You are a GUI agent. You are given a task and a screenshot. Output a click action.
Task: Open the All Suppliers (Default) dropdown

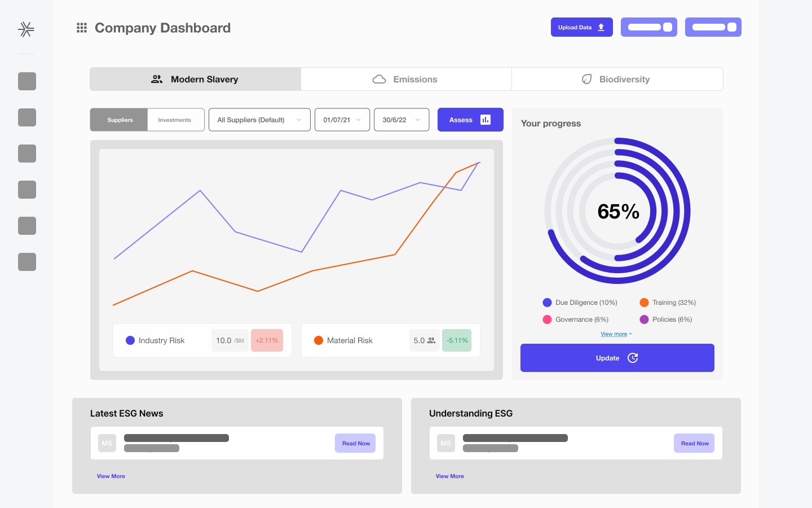(x=259, y=120)
